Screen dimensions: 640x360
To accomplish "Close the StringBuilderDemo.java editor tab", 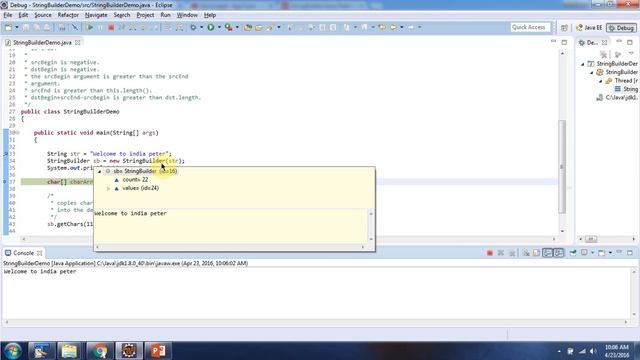I will click(x=78, y=42).
